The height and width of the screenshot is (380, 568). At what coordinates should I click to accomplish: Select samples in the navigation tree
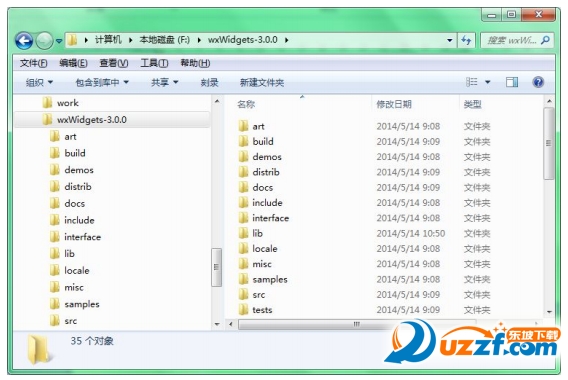tap(82, 304)
